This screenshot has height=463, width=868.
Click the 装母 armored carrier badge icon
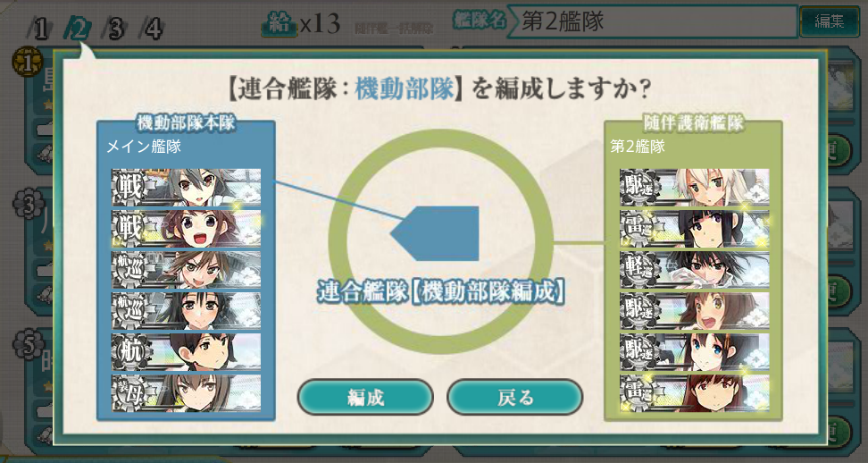tap(130, 392)
